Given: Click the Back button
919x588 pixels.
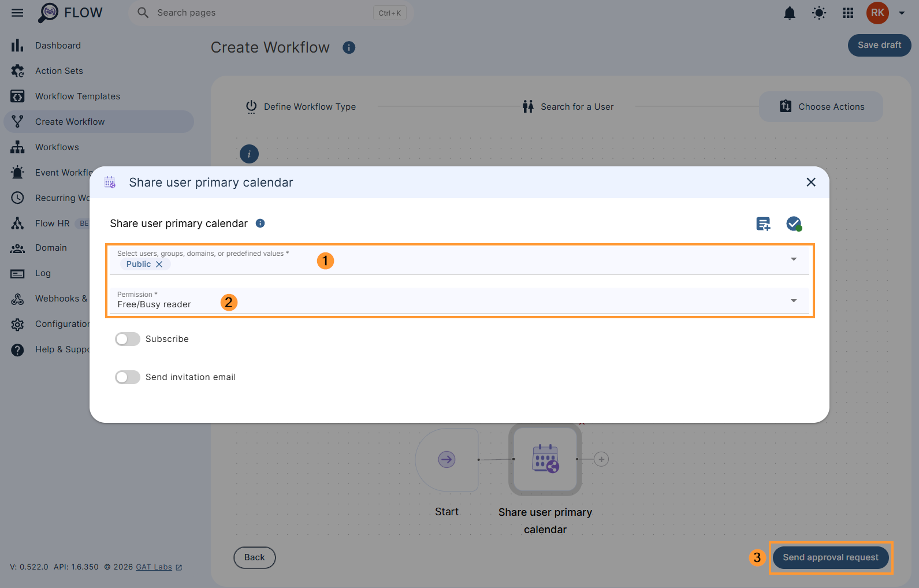Looking at the screenshot, I should click(x=255, y=557).
